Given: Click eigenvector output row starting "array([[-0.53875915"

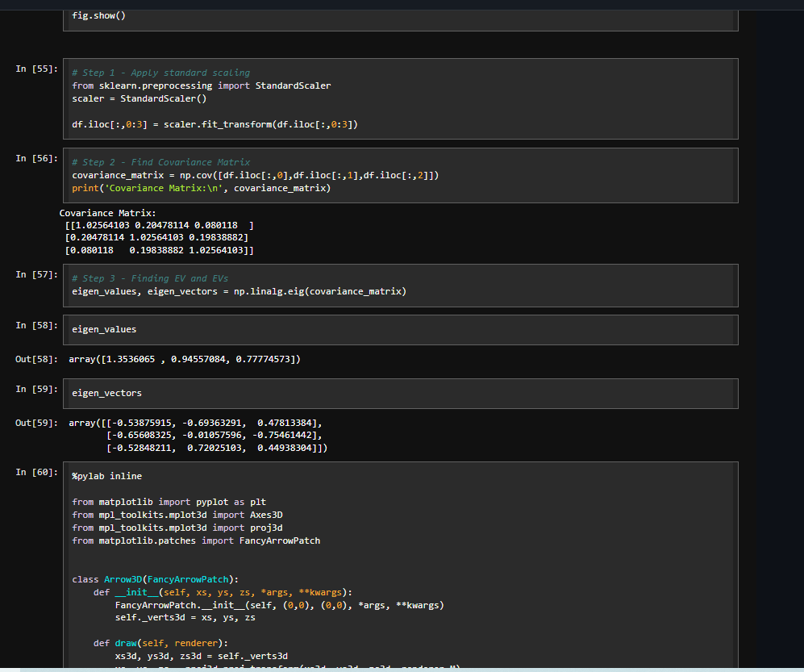Looking at the screenshot, I should pyautogui.click(x=195, y=424).
